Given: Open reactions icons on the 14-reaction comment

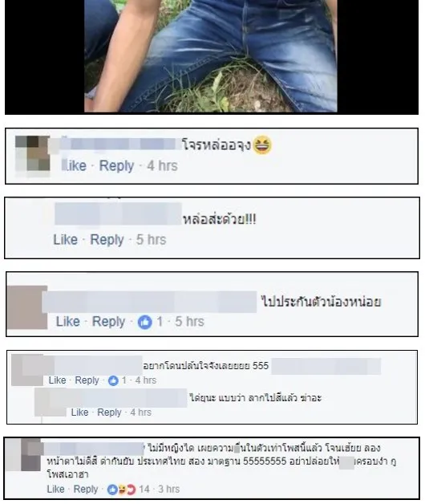Looking at the screenshot, I should tap(122, 490).
